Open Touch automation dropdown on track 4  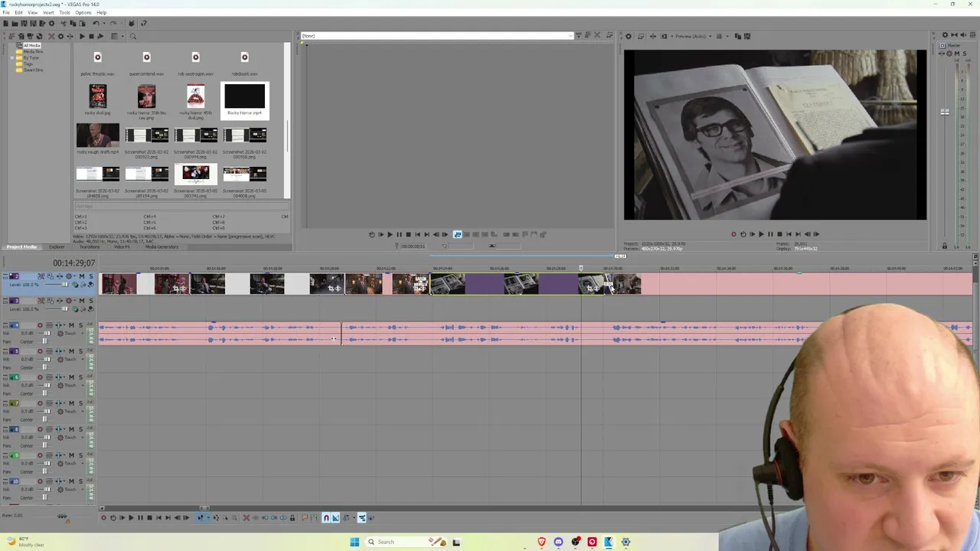pos(83,333)
